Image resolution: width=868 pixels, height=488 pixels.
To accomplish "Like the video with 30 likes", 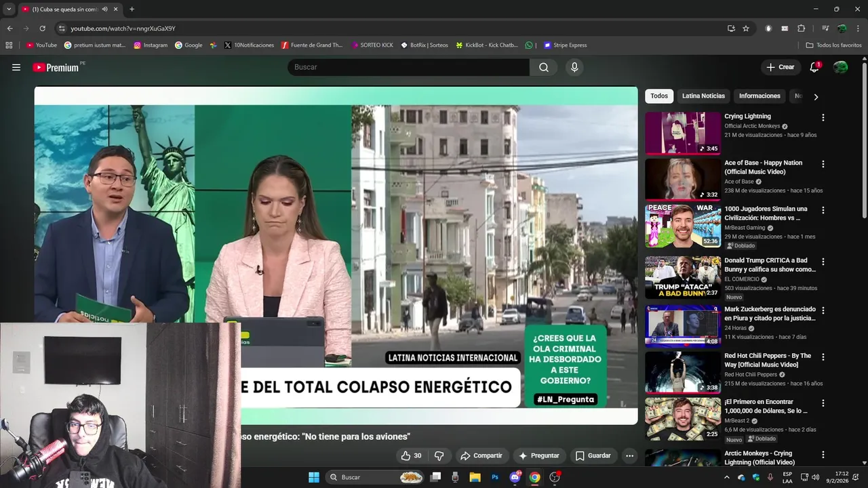I will point(412,455).
